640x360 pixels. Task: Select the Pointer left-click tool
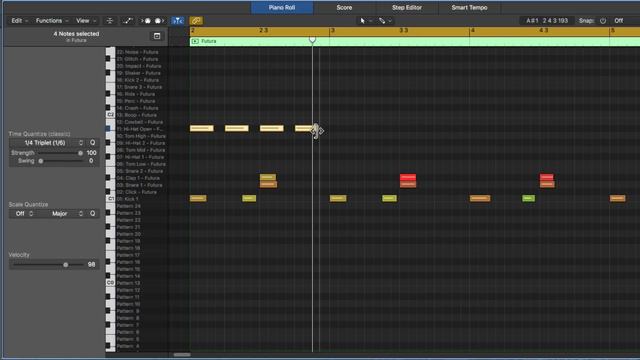pos(362,20)
